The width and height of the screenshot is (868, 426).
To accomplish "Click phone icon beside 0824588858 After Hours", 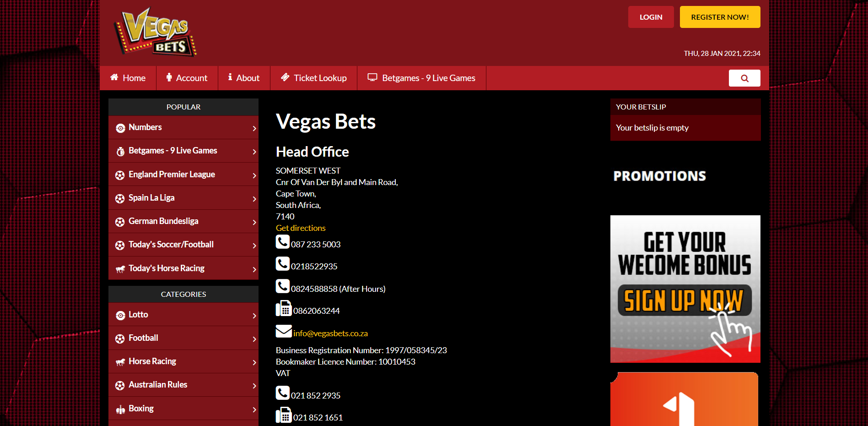I will pos(283,286).
